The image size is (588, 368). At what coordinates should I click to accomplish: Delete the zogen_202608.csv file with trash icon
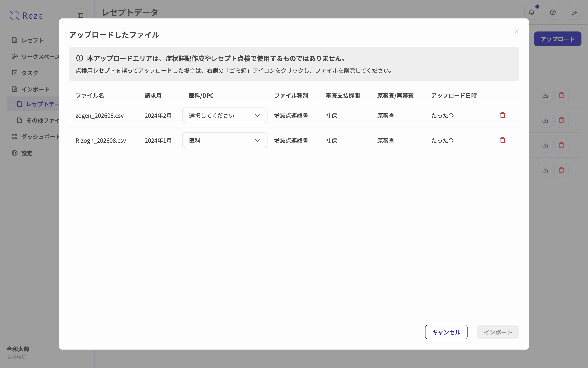pyautogui.click(x=502, y=115)
